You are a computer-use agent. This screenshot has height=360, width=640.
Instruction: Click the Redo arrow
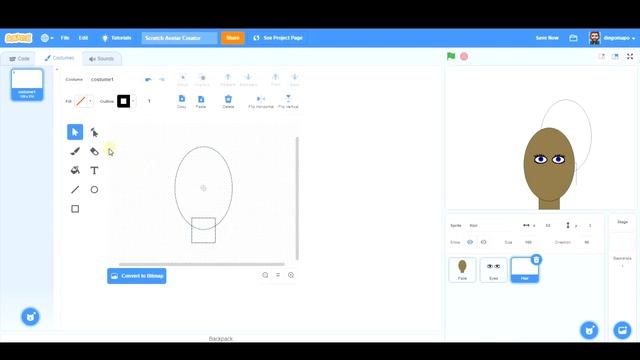tap(162, 79)
